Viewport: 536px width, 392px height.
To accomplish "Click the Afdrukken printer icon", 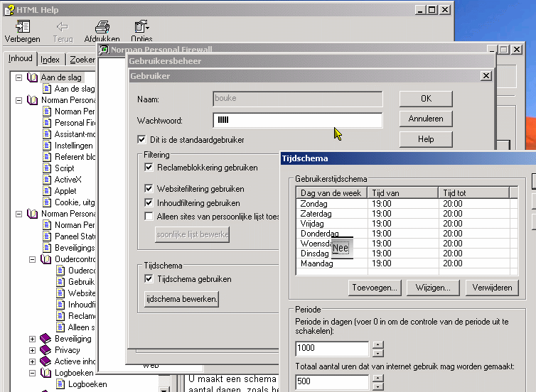I will tap(102, 27).
